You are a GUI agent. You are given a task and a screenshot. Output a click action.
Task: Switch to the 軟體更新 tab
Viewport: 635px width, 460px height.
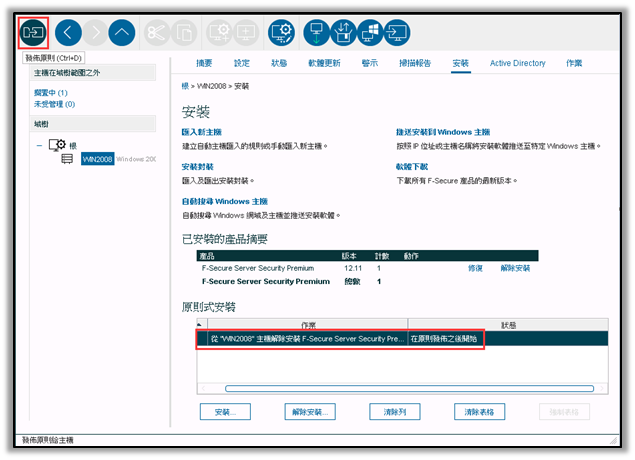[324, 63]
